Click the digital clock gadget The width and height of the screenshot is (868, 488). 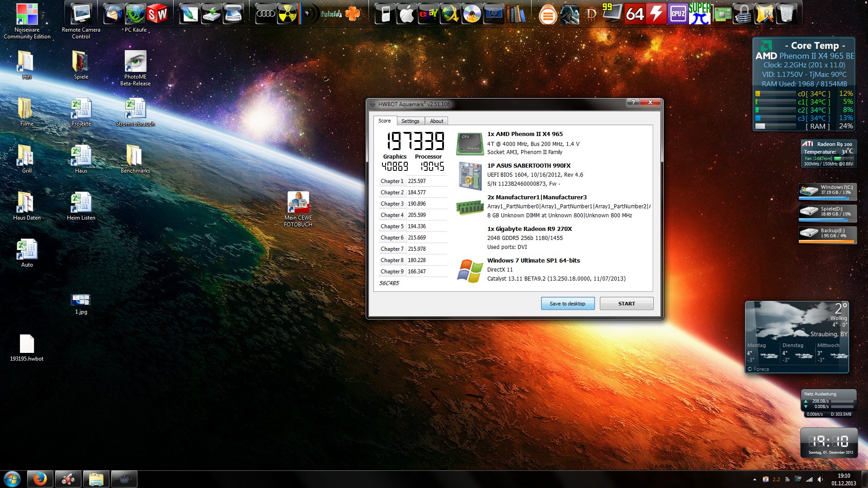pos(829,443)
